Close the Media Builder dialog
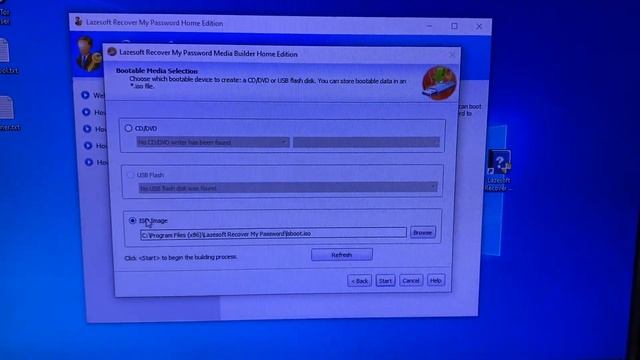 tap(452, 54)
